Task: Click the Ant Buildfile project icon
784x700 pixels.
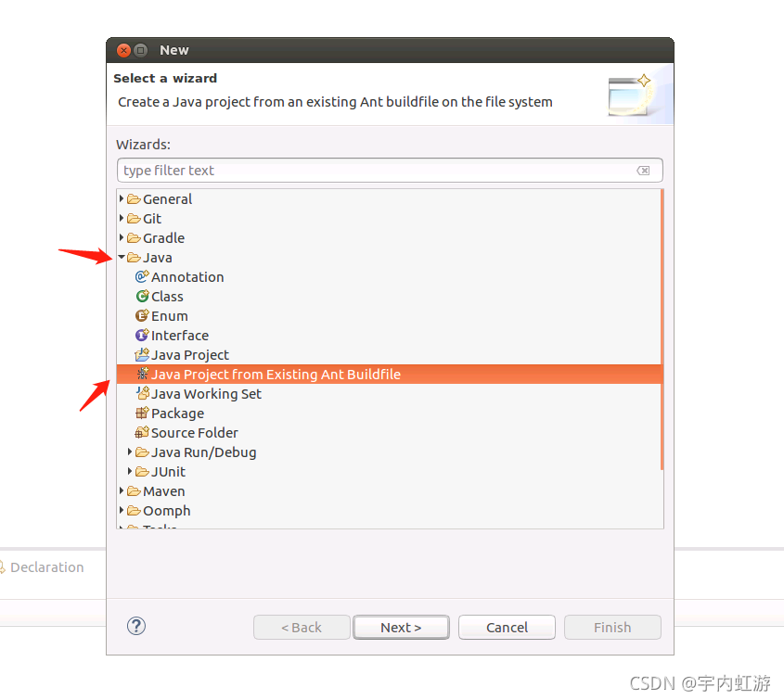Action: (143, 374)
